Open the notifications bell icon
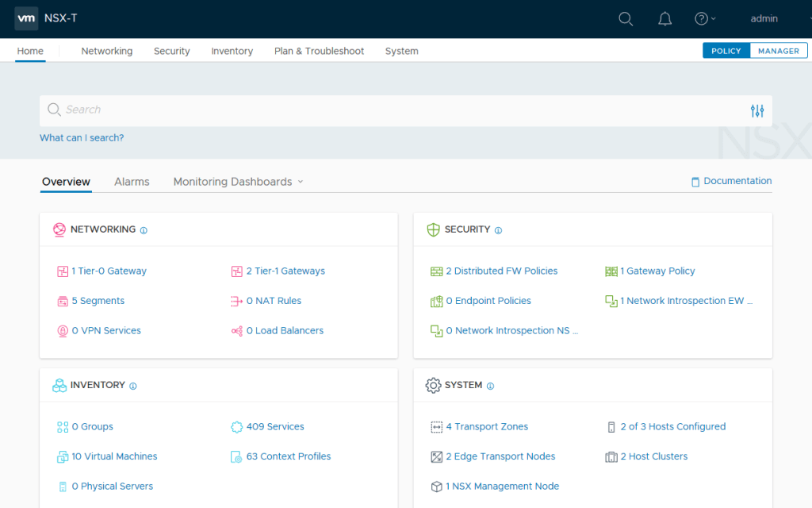 point(665,19)
